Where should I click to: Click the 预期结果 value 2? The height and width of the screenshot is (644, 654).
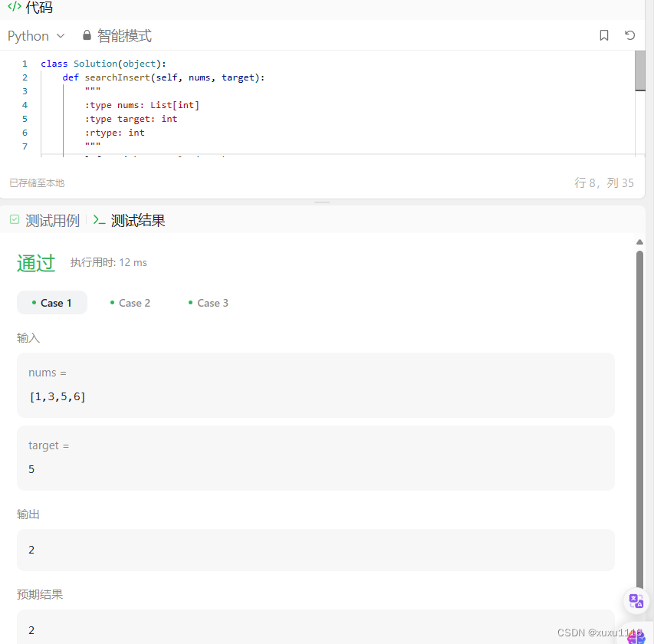coord(31,630)
